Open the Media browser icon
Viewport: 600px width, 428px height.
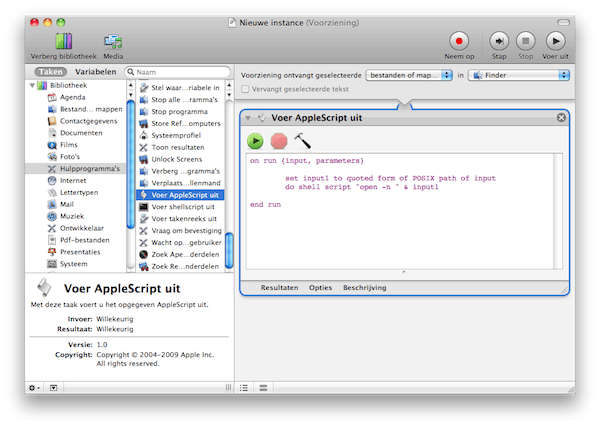[113, 41]
